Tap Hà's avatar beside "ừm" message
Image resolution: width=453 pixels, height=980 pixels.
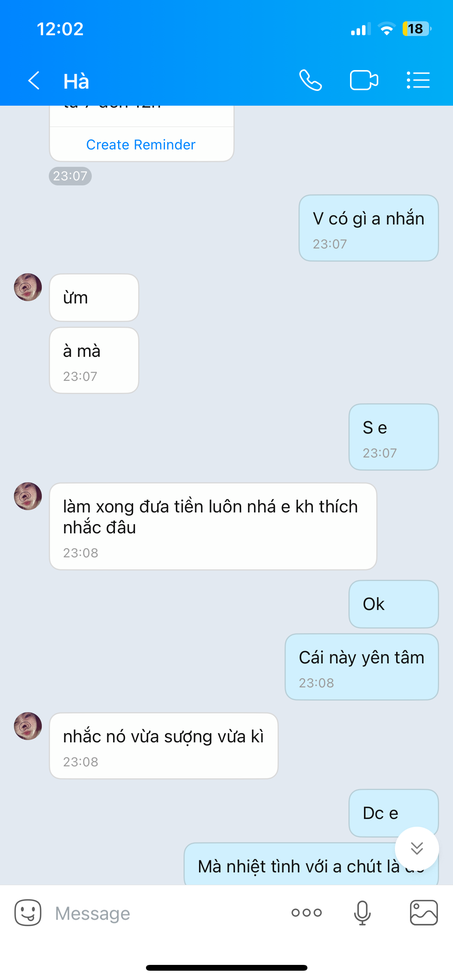coord(28,287)
